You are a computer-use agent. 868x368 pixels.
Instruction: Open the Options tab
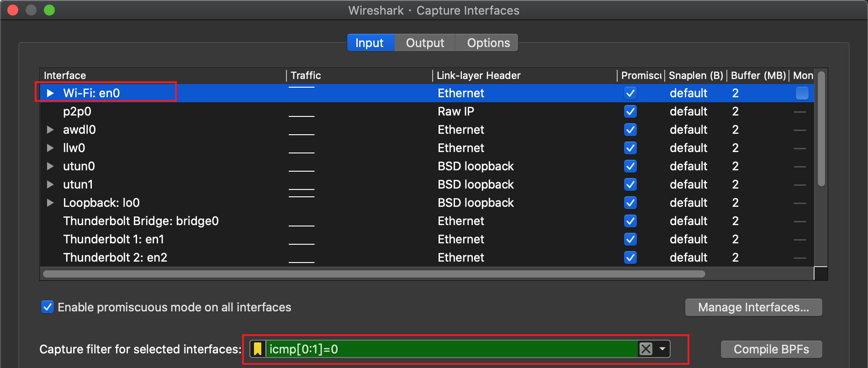tap(488, 43)
